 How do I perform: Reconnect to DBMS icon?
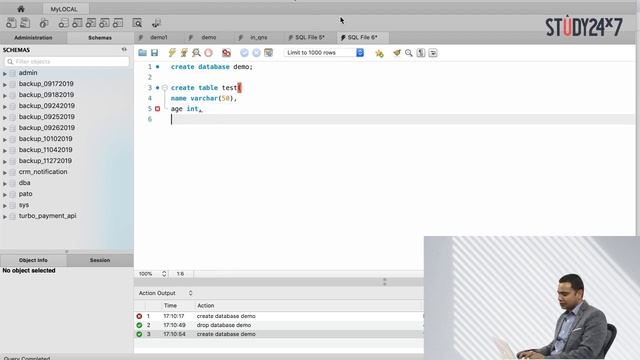[x=156, y=23]
